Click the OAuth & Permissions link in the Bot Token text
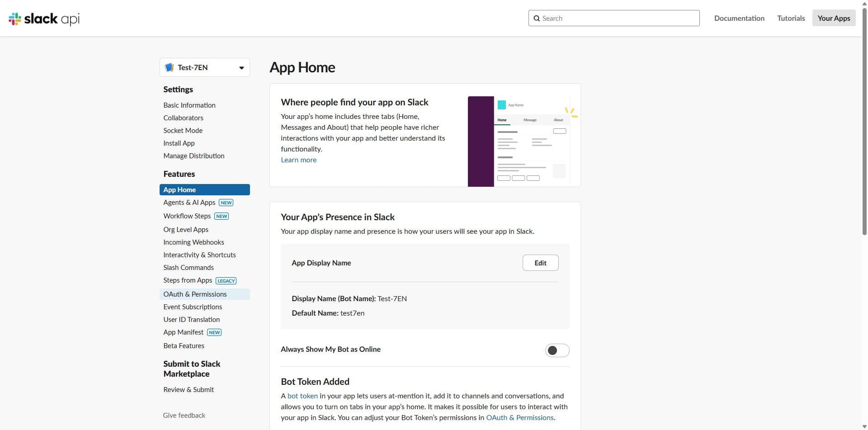The height and width of the screenshot is (430, 868). click(520, 417)
